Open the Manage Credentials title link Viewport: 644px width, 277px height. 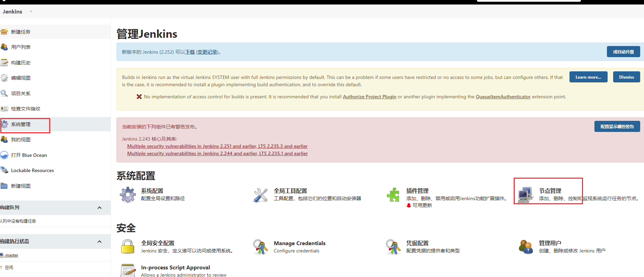coord(299,243)
